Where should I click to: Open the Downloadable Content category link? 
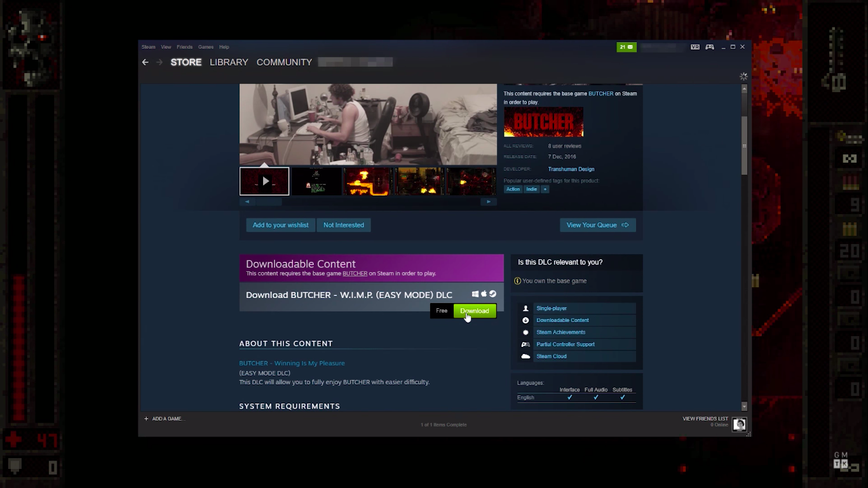coord(562,320)
